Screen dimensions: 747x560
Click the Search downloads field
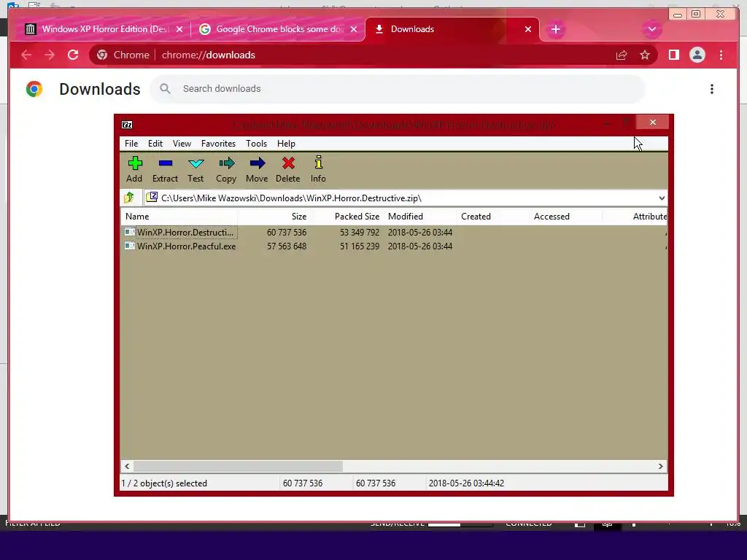click(x=398, y=89)
